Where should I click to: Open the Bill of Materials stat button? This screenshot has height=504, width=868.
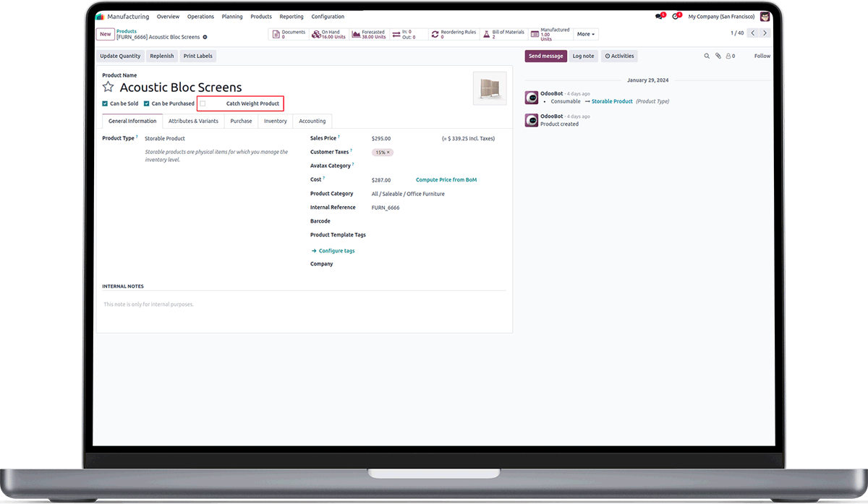click(503, 34)
